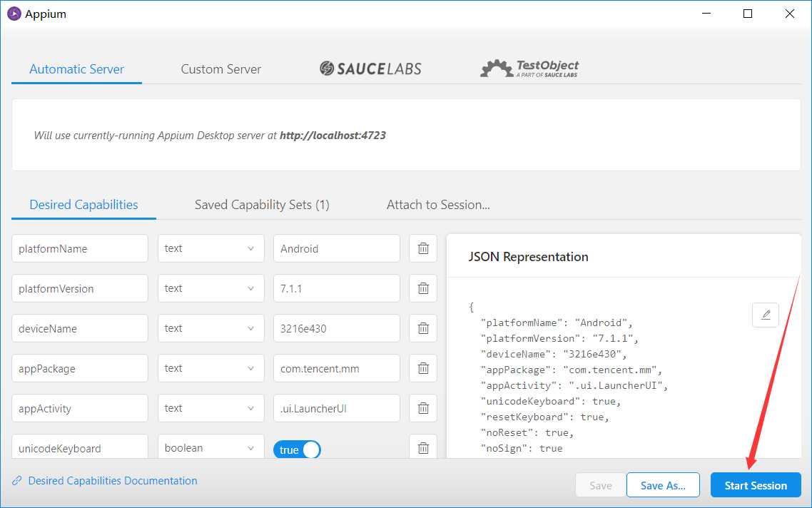Open the Sauce Labs server tab
This screenshot has height=508, width=812.
(370, 68)
